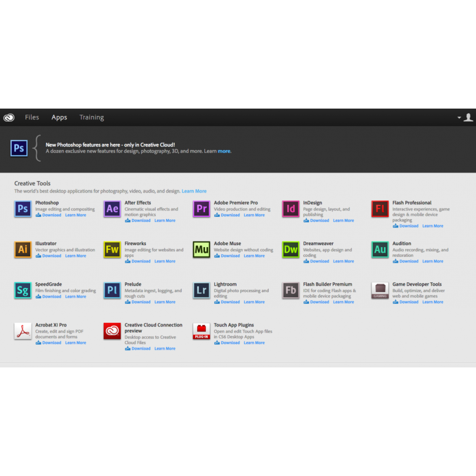Open Learn More for After Effects
The width and height of the screenshot is (476, 476).
click(x=165, y=221)
